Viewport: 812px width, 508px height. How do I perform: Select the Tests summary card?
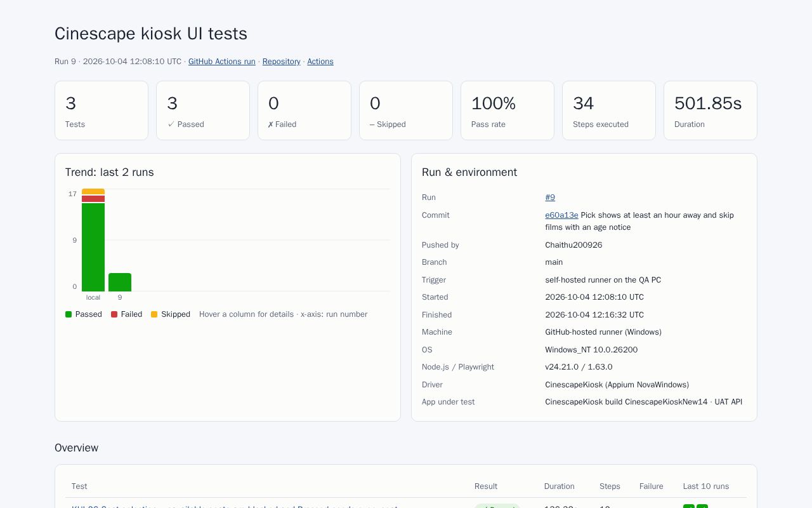[x=101, y=110]
